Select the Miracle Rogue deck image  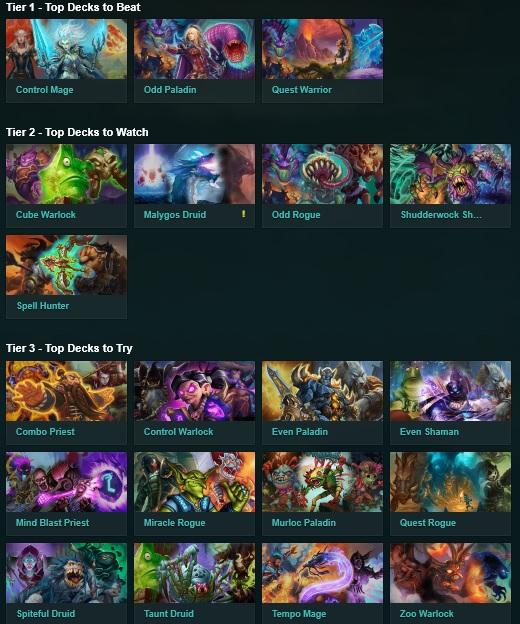tap(195, 482)
